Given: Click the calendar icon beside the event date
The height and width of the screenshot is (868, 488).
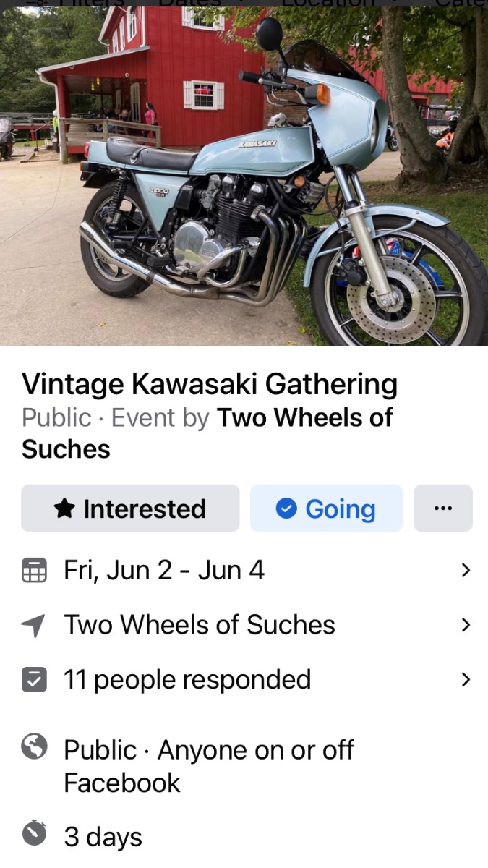Looking at the screenshot, I should (34, 571).
